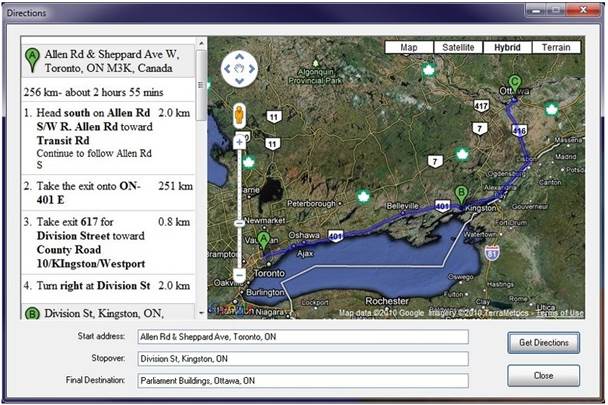Click the pan control compass on map
Viewport: 608px width, 405px height.
point(239,70)
